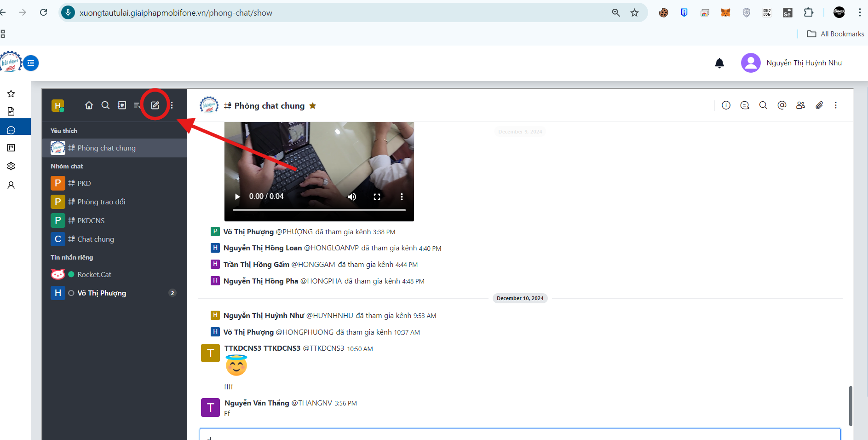
Task: Open All Bookmarks folder
Action: click(835, 34)
